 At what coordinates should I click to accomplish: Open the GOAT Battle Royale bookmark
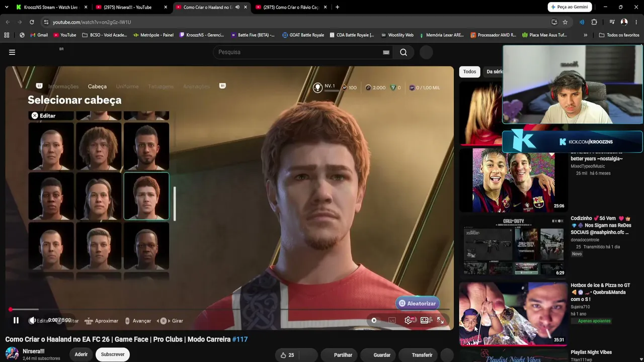303,35
